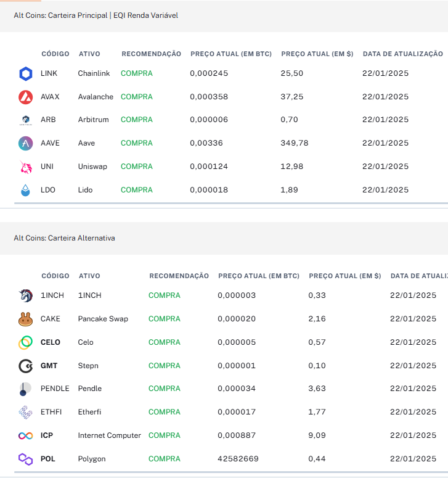Click the Stepn asset name
This screenshot has height=478, width=448.
[x=88, y=366]
